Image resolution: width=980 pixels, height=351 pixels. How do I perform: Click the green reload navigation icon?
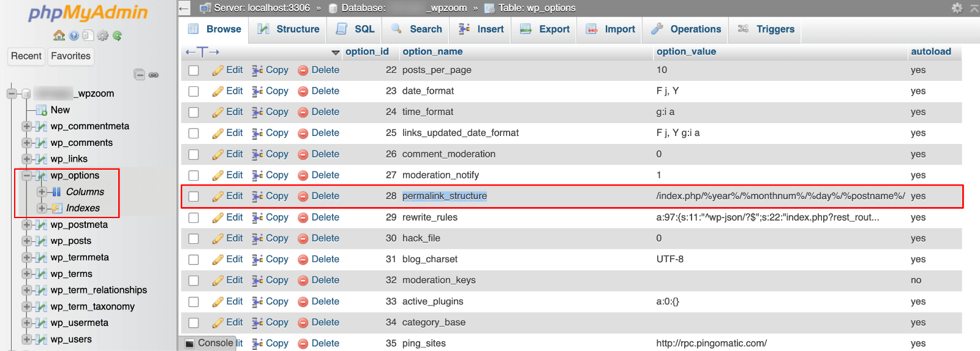click(117, 36)
